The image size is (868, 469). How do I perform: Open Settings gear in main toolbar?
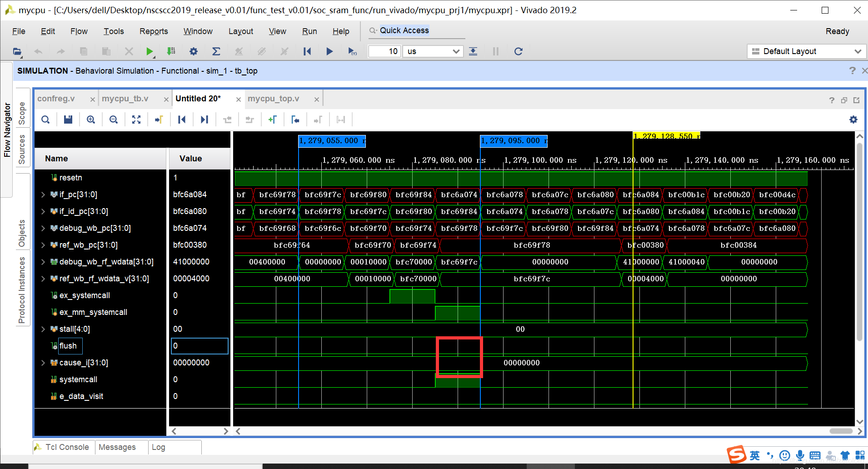194,51
